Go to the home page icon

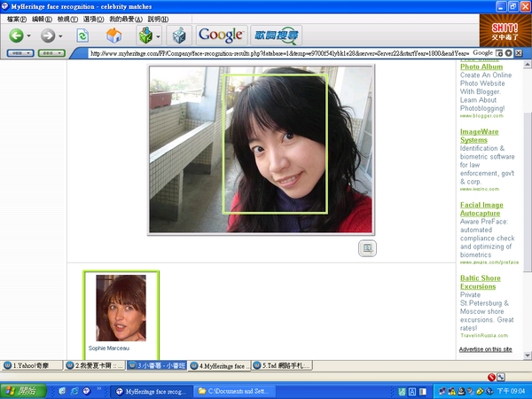point(114,35)
